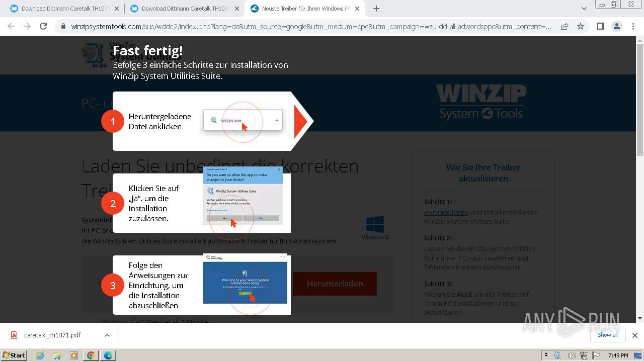Open the Herunterladen link in Schritt 1

point(446,212)
